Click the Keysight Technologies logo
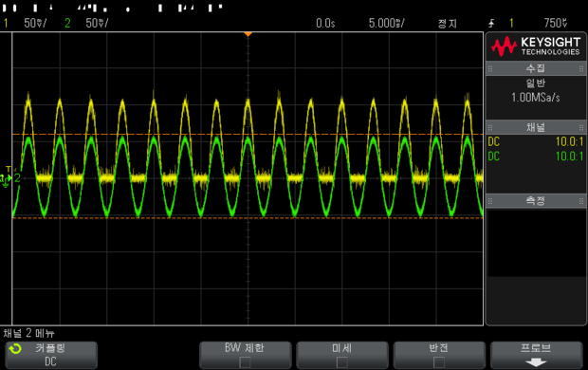This screenshot has height=370, width=588. coord(536,46)
